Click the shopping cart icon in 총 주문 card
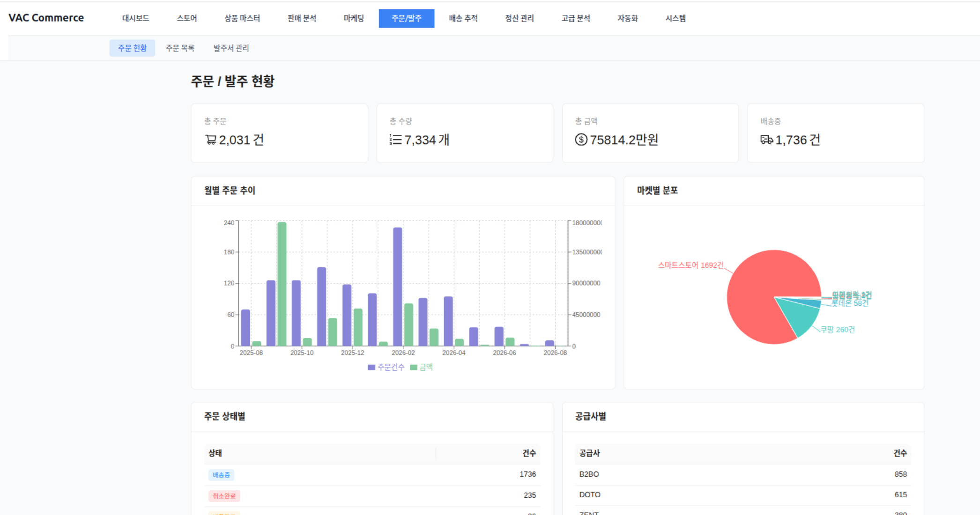The height and width of the screenshot is (515, 980). click(x=211, y=140)
